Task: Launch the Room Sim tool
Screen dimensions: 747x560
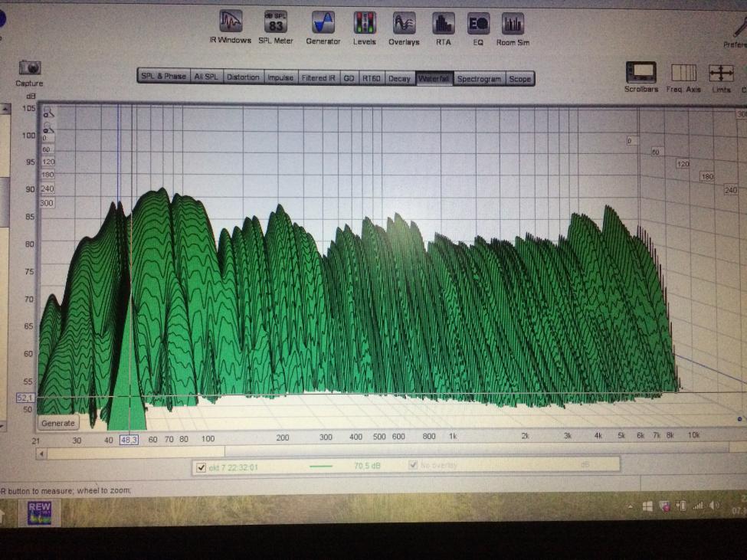Action: [513, 24]
